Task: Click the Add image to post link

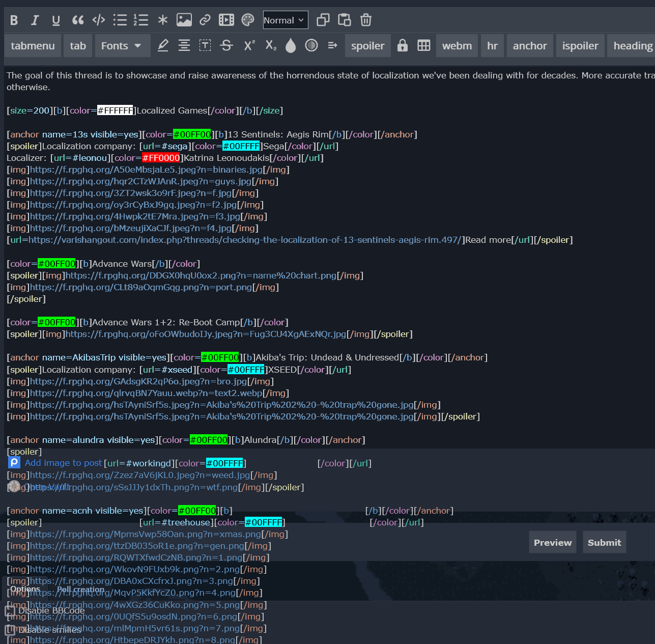Action: pos(63,463)
